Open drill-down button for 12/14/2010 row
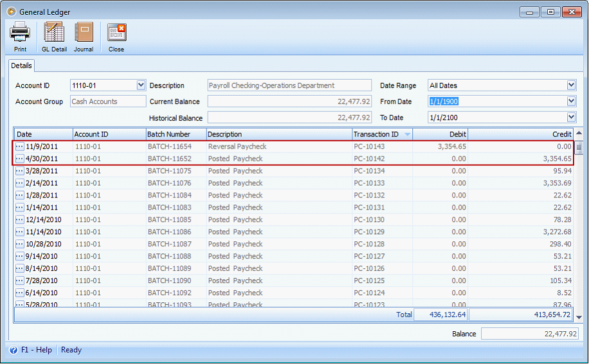This screenshot has width=589, height=364. [19, 220]
